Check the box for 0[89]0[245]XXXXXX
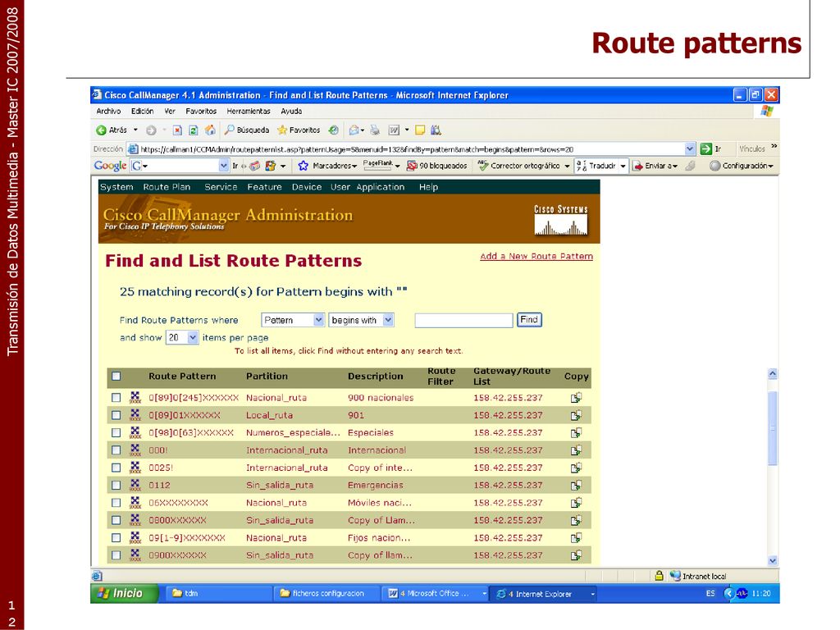 click(116, 398)
